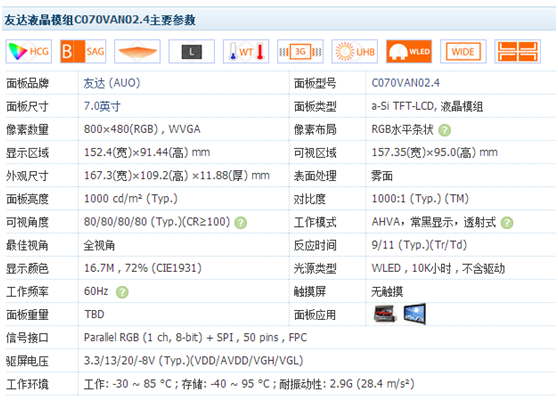Click the 3.3/13/20/-8V drive voltage value
The width and height of the screenshot is (558, 402).
point(193,360)
